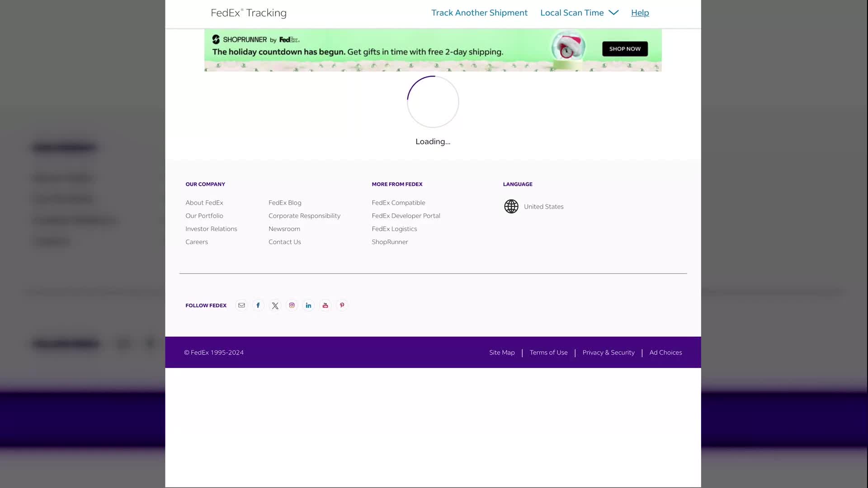
Task: Open FedEx Compatible link
Action: tap(398, 203)
